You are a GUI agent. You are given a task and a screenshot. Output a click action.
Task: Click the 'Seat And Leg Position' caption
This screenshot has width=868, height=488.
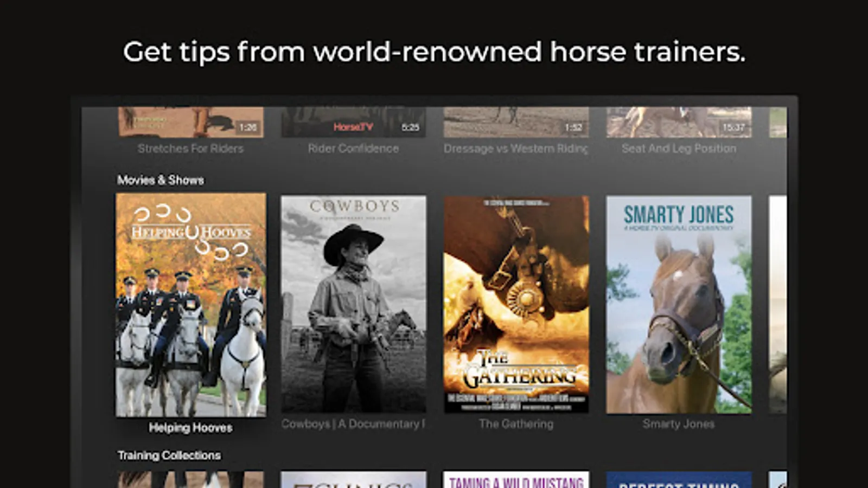(679, 149)
